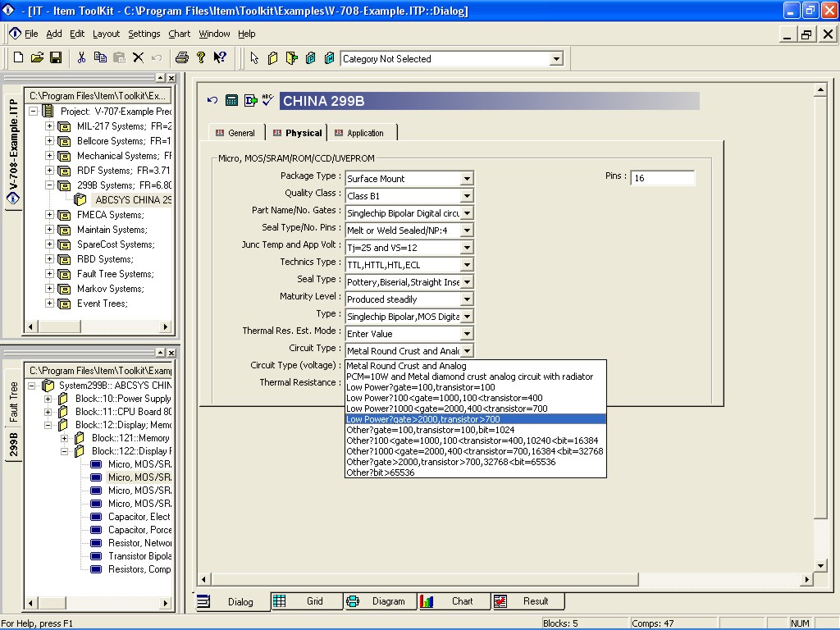Open help with the question mark icon
Screen dimensions: 840x630
click(x=201, y=57)
